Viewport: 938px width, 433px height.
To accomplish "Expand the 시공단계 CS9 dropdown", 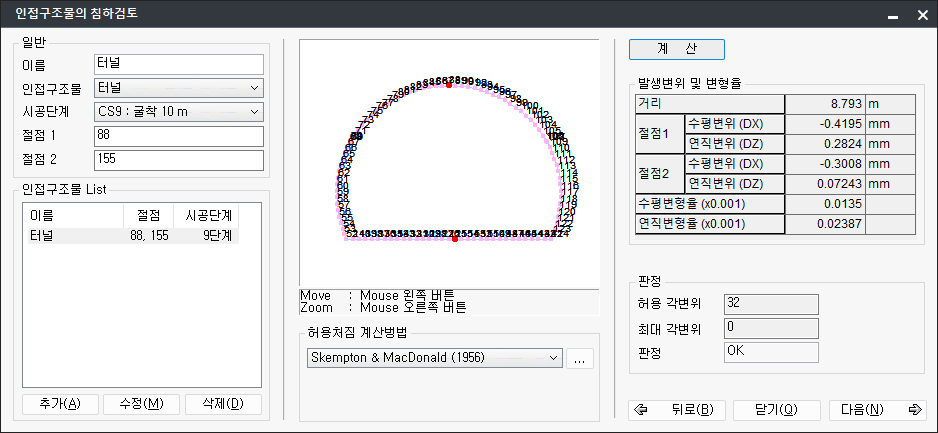I will click(x=177, y=111).
